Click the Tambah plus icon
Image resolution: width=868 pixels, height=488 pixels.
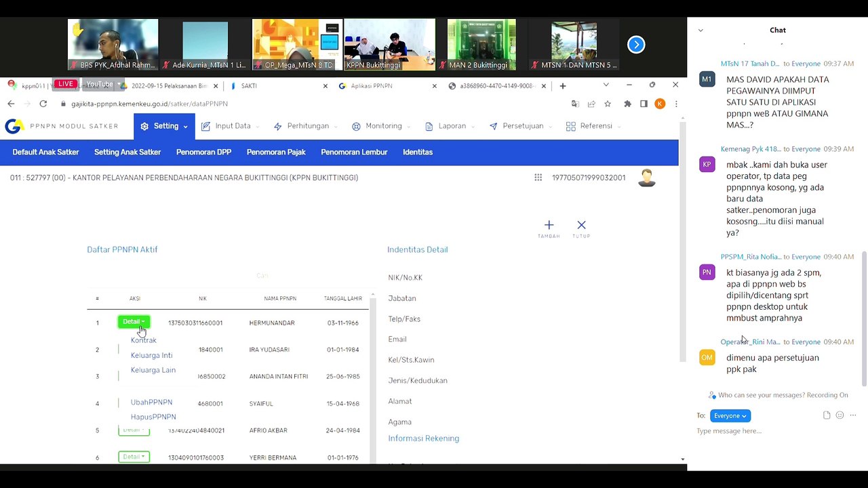(x=549, y=225)
